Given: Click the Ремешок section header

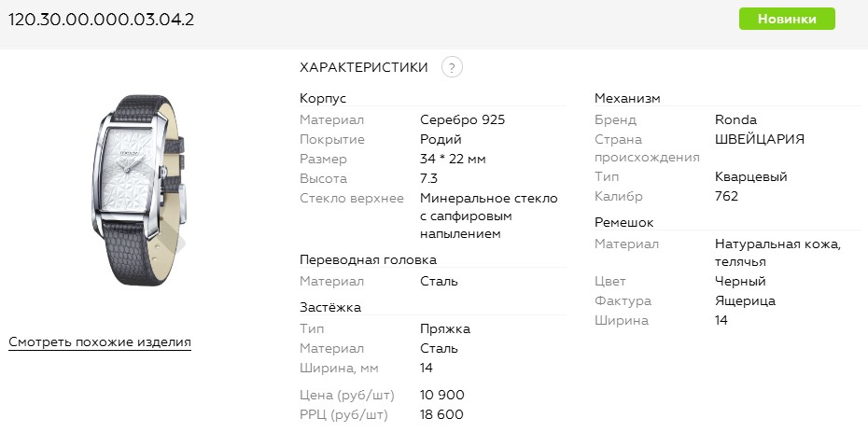Looking at the screenshot, I should point(624,222).
